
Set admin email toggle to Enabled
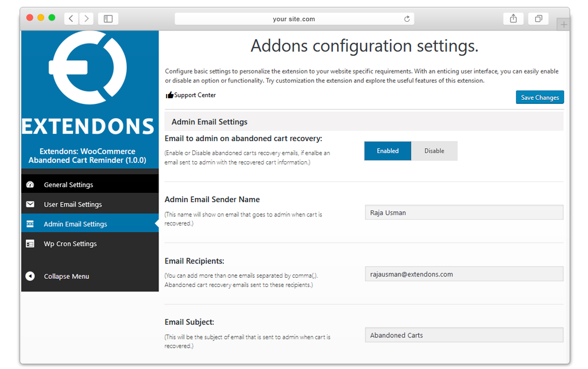click(388, 150)
